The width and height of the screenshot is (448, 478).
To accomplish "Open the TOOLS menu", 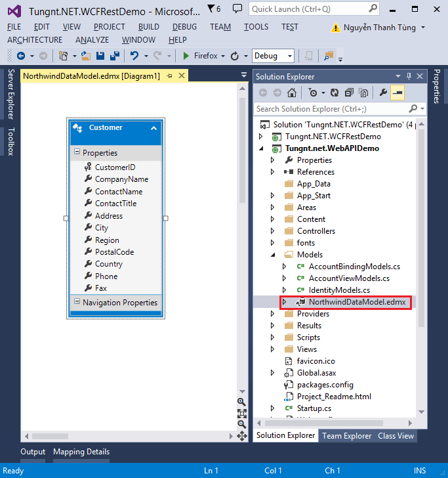I will (x=256, y=27).
